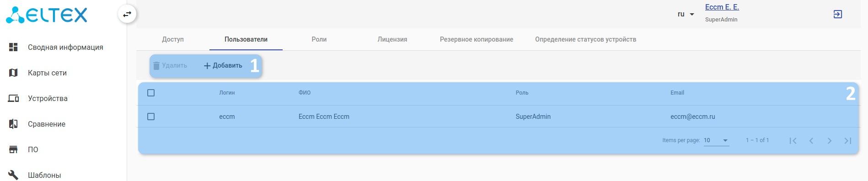
Task: Open the Eccm E. E. profile link
Action: tap(722, 7)
